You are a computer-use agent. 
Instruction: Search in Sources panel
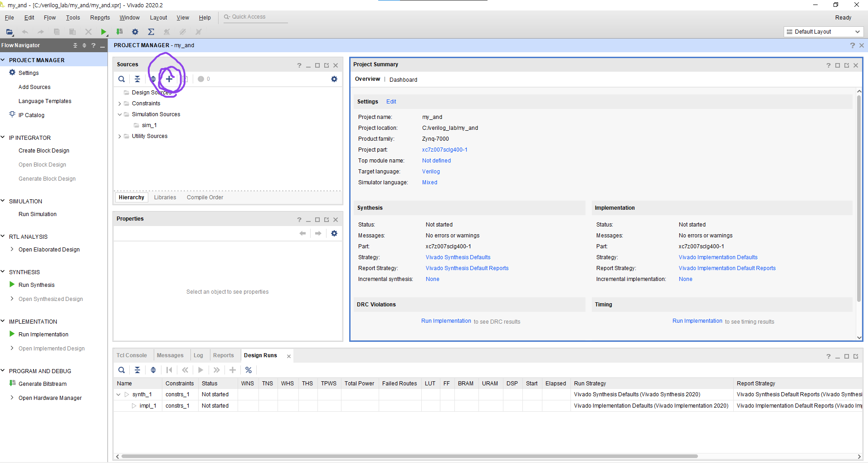(122, 79)
